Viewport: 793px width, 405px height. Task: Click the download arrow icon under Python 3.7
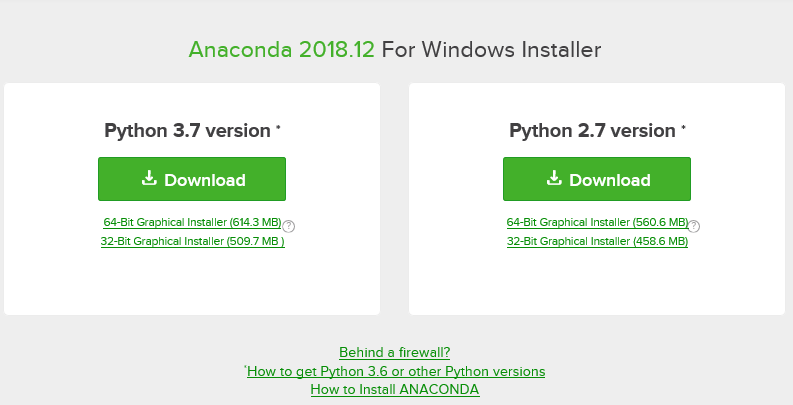coord(149,179)
